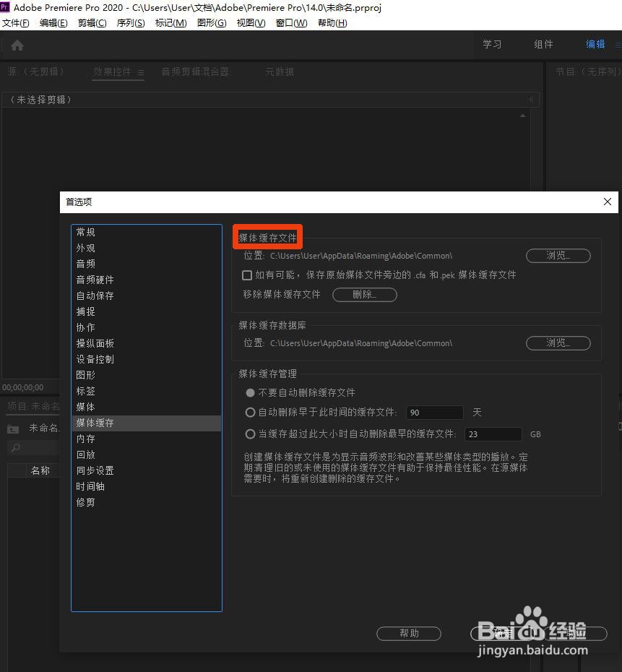Open the Markers (标记) menu
622x672 pixels.
tap(171, 23)
